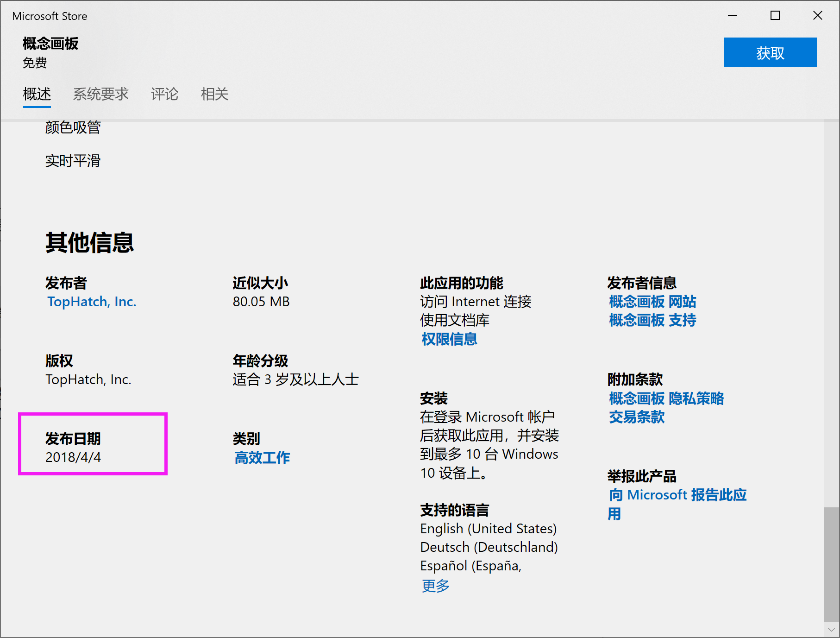Click the Deutsch (Deutschland) language entry
The image size is (840, 638).
489,547
